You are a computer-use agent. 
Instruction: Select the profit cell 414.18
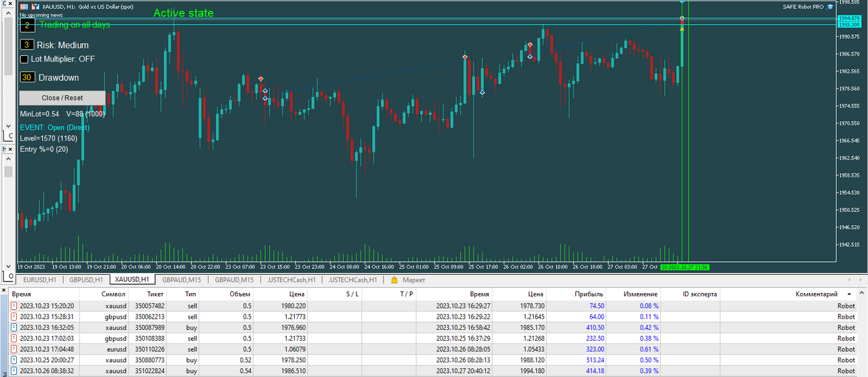click(577, 371)
